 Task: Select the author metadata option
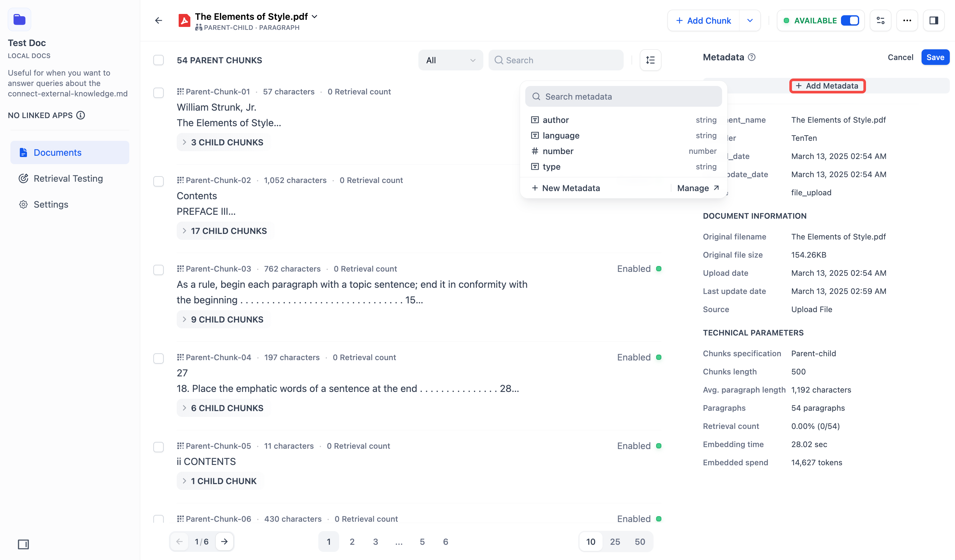[x=555, y=120]
